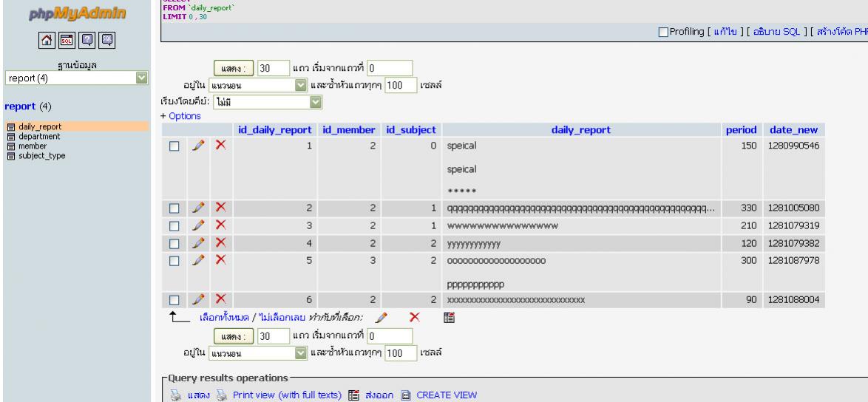Click the แก้ไข link next to Profiling
Image resolution: width=868 pixels, height=402 pixels.
point(725,32)
